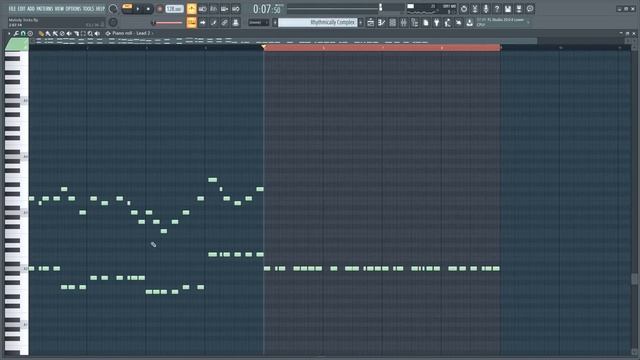Screen dimensions: 640x360
Task: Click the song position slider handle
Action: (380, 7)
